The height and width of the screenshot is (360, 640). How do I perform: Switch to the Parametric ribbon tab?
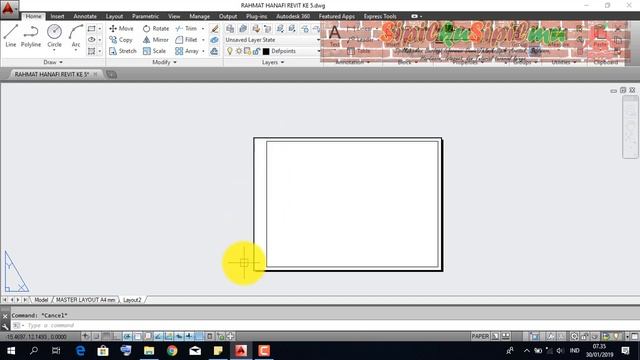coord(145,16)
